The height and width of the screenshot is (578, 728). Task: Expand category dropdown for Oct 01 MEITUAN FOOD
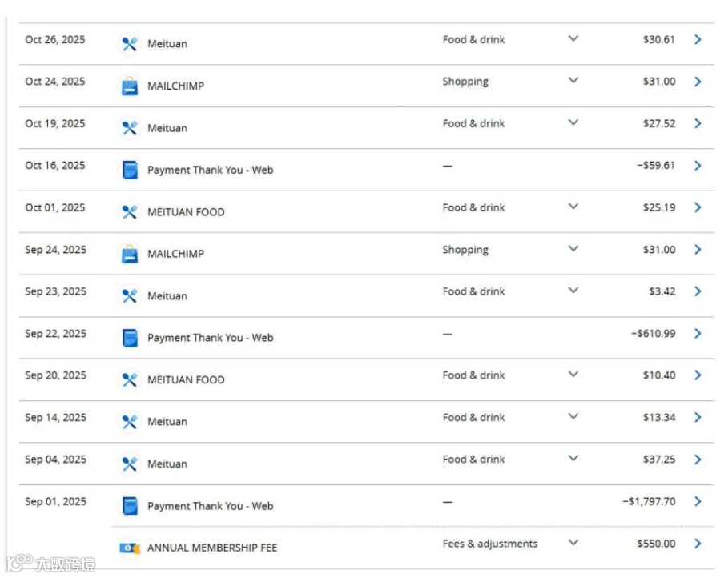[x=573, y=207]
